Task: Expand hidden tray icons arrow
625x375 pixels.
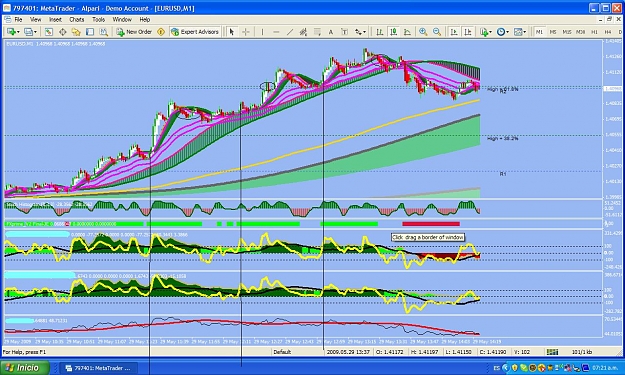Action: point(505,368)
